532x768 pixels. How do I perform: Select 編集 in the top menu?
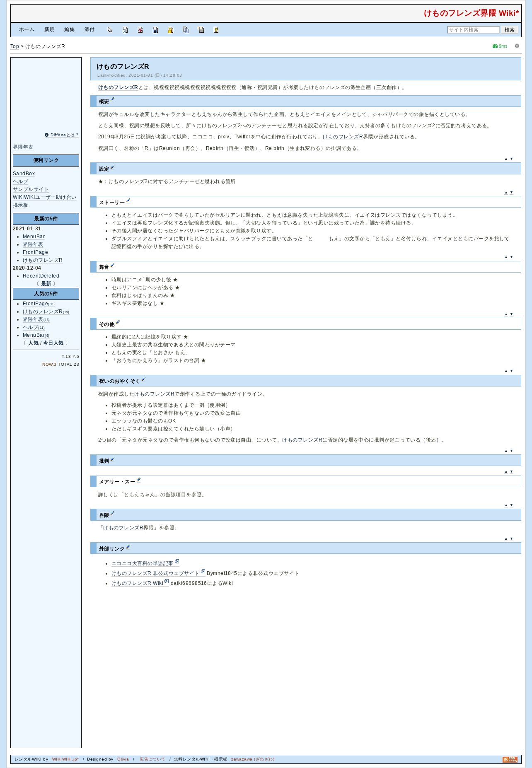69,30
